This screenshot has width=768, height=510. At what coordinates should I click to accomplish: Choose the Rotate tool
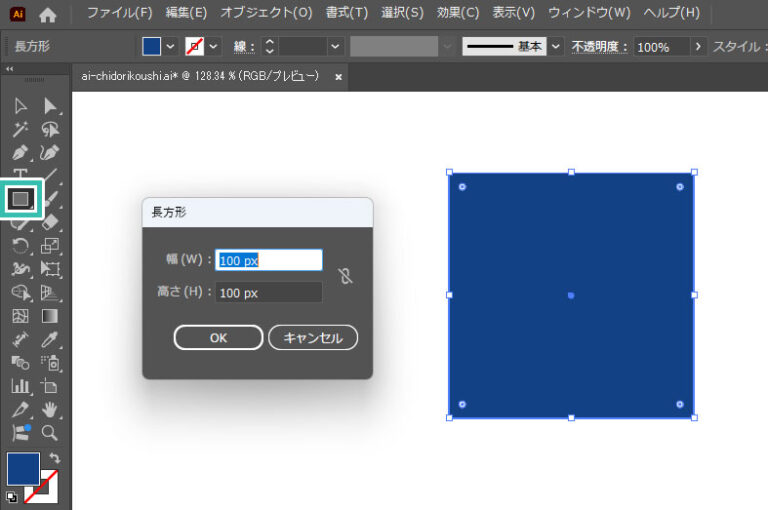20,246
